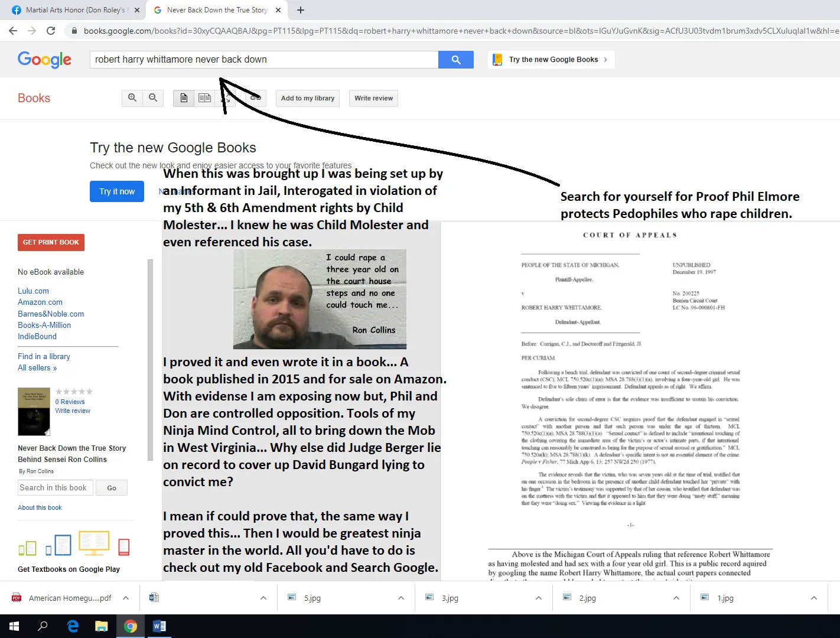The width and height of the screenshot is (840, 638).
Task: Open the Windows Start menu
Action: (14, 626)
